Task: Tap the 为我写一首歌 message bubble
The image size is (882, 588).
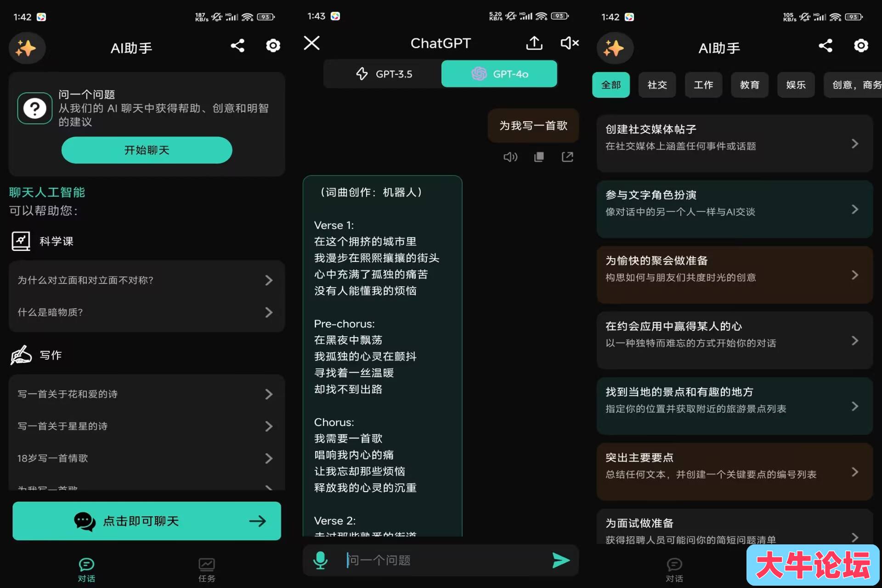Action: [533, 126]
